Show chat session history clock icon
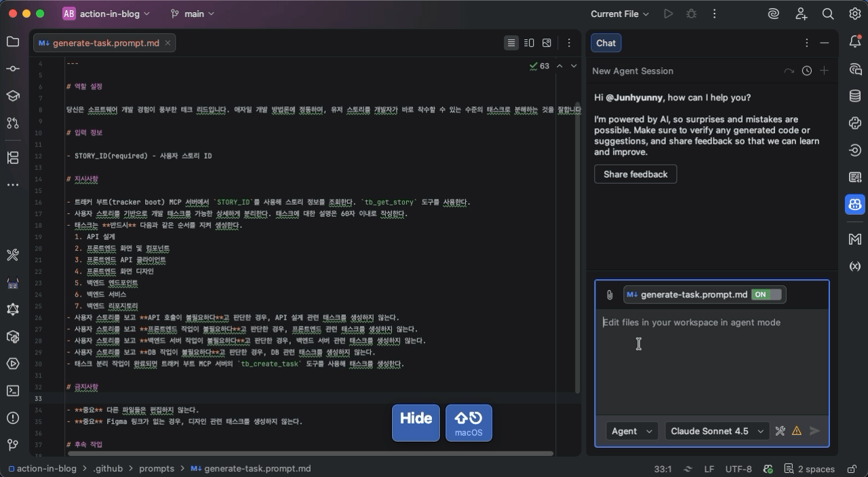Image resolution: width=868 pixels, height=477 pixels. 806,70
